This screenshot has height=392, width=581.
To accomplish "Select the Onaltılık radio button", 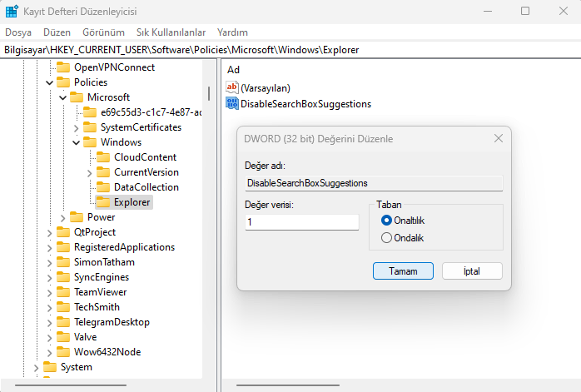I will click(386, 221).
